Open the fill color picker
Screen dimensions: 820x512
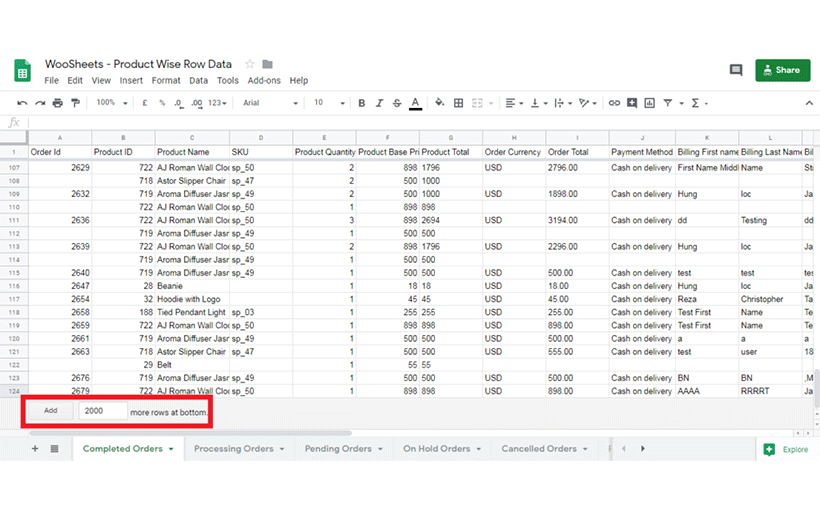[440, 103]
